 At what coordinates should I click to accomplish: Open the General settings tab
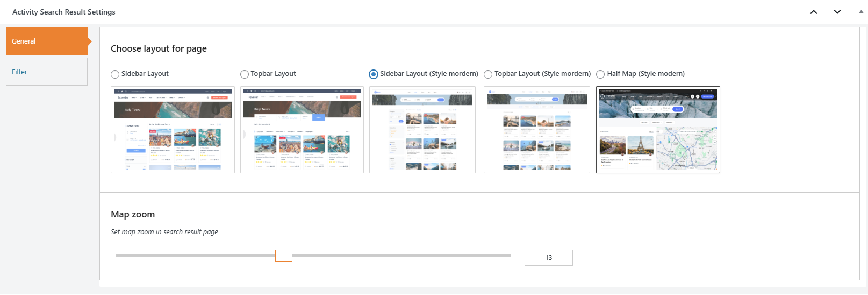point(46,41)
